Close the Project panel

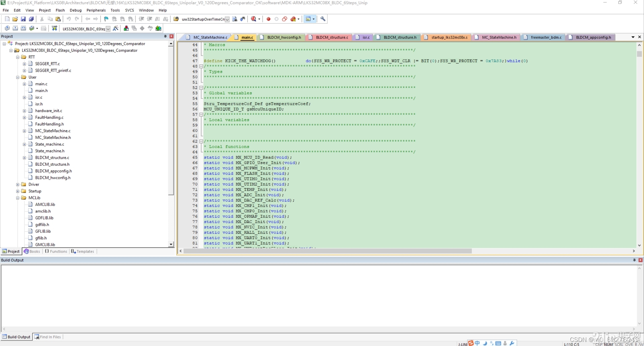coord(171,36)
